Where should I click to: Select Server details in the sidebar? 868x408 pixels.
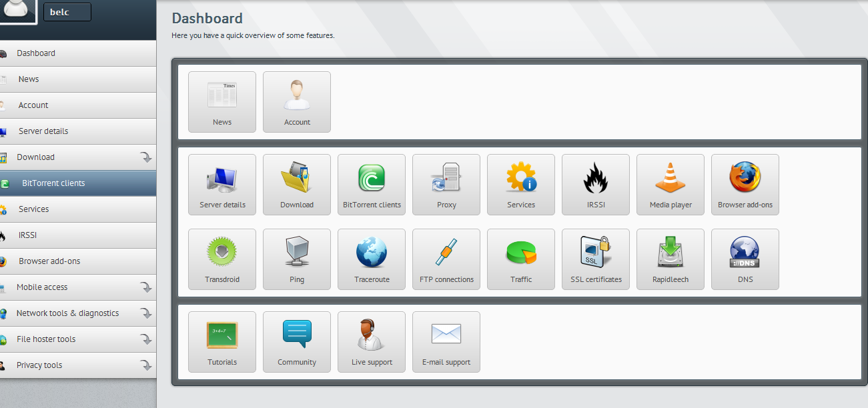click(78, 131)
